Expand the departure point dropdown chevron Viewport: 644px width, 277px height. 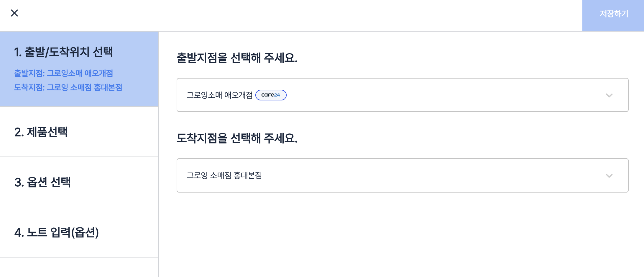[609, 95]
